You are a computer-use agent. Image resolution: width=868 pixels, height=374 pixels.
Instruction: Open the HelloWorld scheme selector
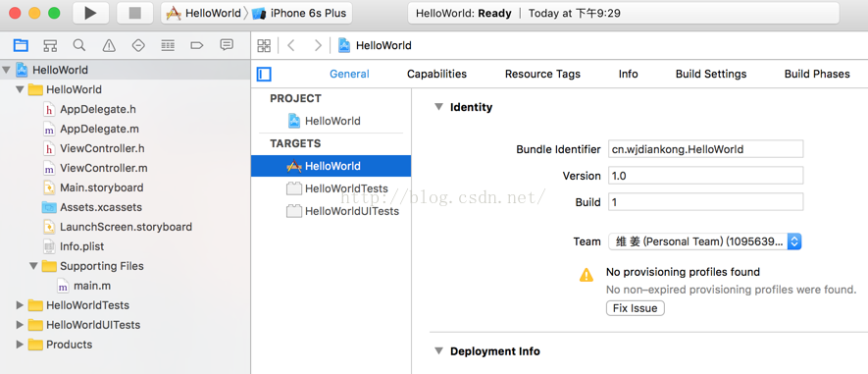[204, 14]
